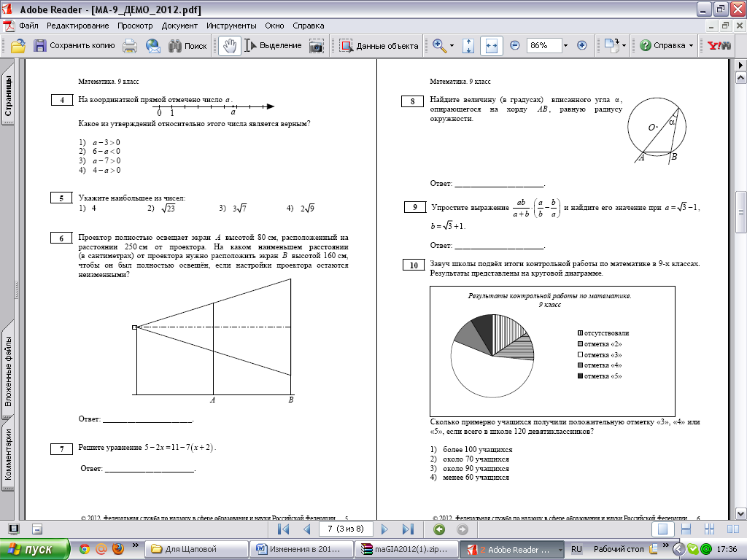Increase zoom with the plus button

click(x=581, y=45)
